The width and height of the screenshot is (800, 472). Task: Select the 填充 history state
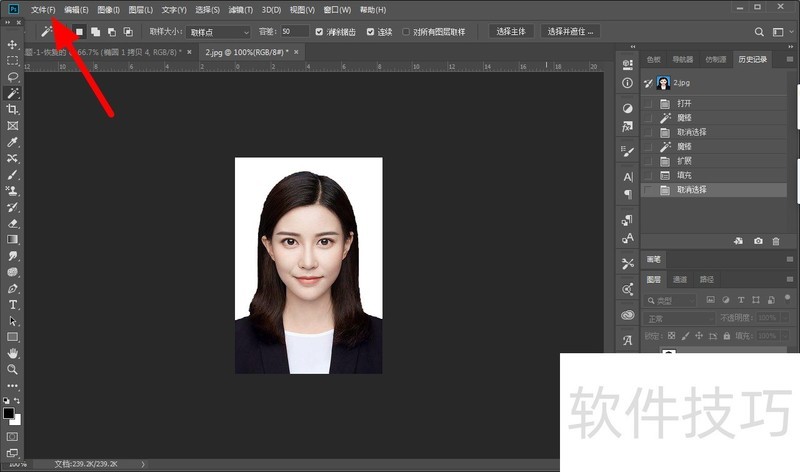coord(685,175)
